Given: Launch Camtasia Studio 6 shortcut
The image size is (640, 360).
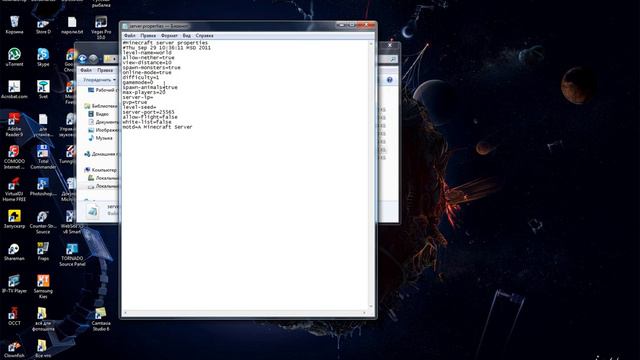Looking at the screenshot, I should [x=101, y=319].
